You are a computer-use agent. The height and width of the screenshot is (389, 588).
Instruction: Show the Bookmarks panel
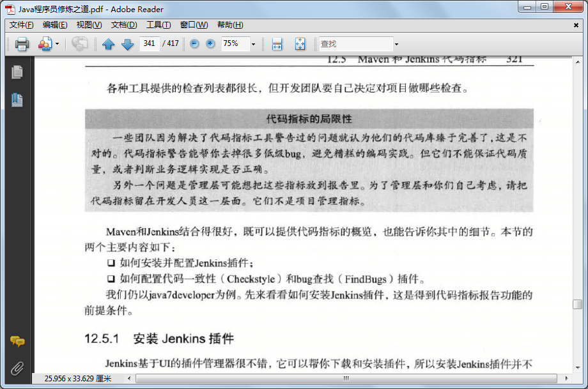[x=17, y=100]
